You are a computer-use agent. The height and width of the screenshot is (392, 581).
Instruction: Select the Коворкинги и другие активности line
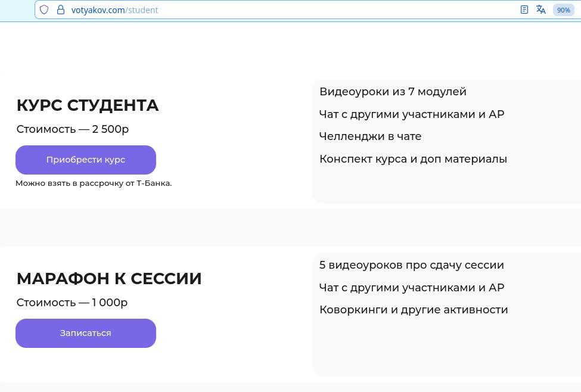[414, 310]
